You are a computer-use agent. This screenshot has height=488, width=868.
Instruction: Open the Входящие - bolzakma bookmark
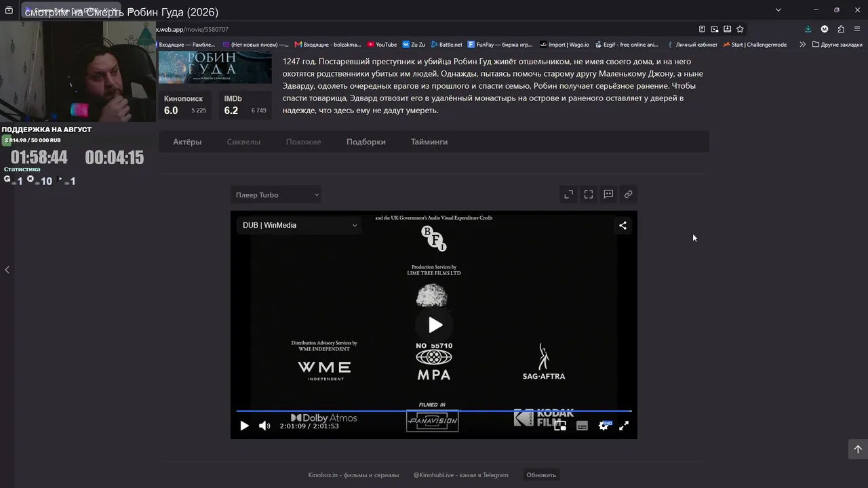click(x=328, y=45)
